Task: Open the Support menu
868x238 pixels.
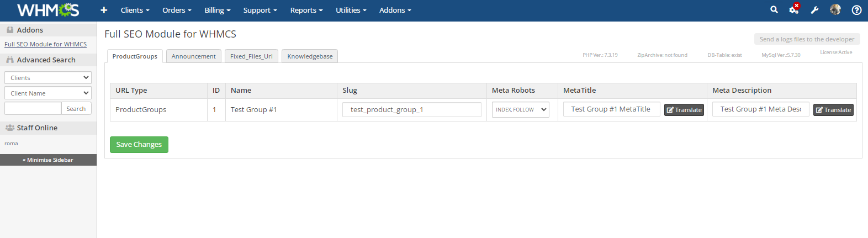Action: pos(260,10)
